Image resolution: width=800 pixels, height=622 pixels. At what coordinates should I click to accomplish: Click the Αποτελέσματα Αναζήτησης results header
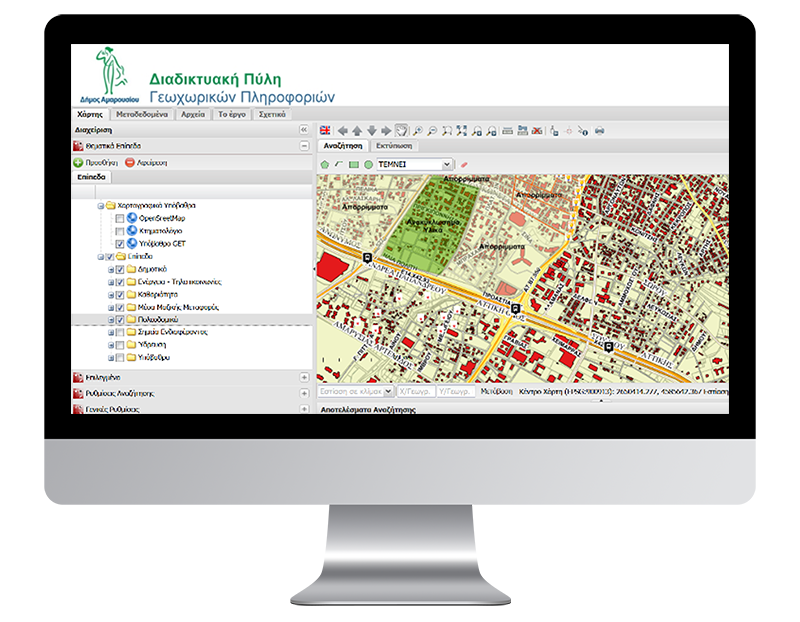(368, 409)
